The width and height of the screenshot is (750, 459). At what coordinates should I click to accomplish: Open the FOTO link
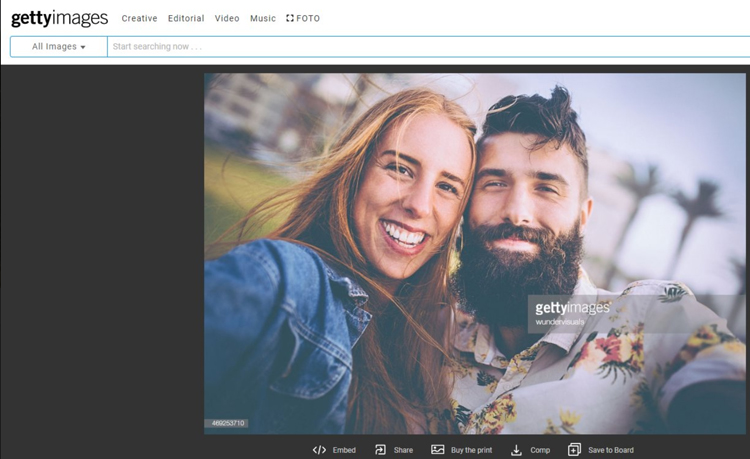point(308,18)
